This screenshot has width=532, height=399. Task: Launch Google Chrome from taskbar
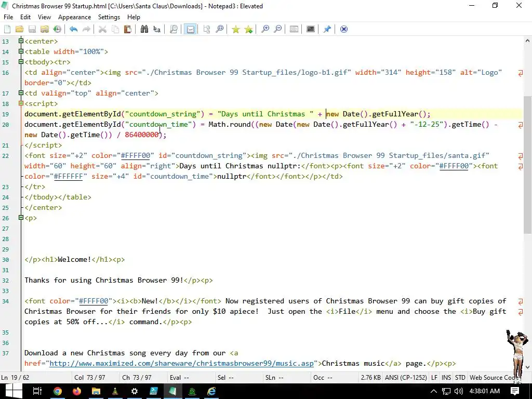point(57,391)
